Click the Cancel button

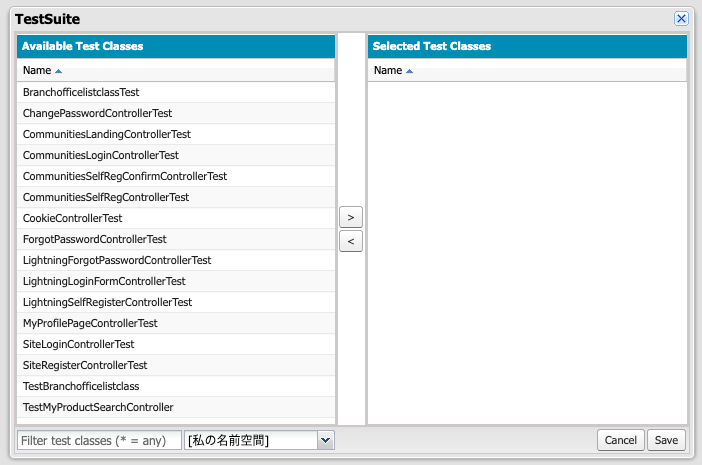(x=621, y=440)
